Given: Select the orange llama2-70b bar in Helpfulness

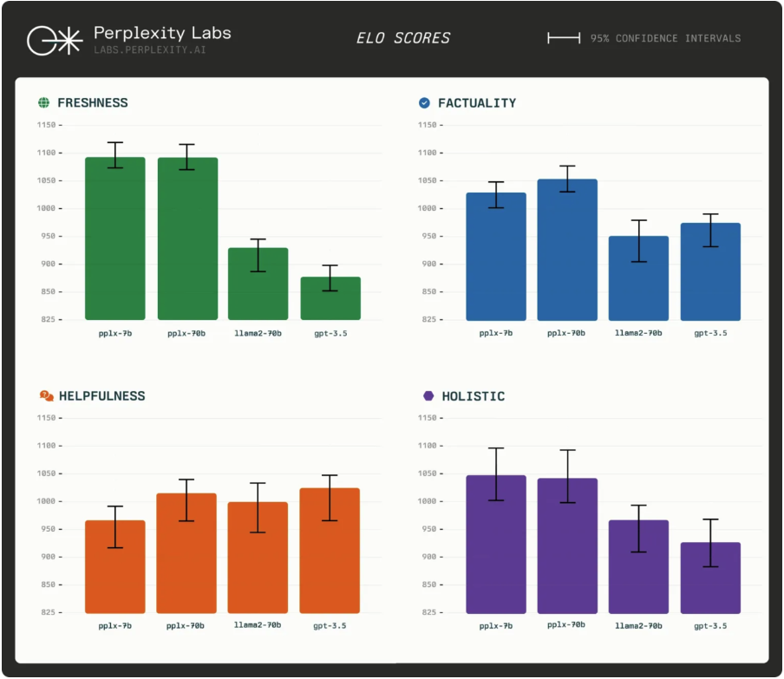Looking at the screenshot, I should pos(258,558).
